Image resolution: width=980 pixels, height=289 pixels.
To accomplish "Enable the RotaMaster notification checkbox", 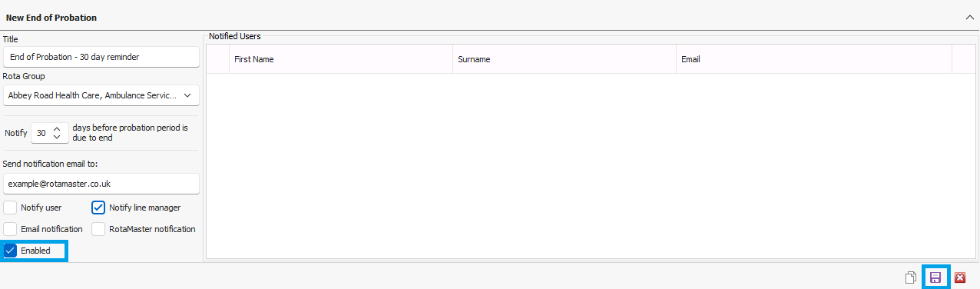I will pos(98,229).
